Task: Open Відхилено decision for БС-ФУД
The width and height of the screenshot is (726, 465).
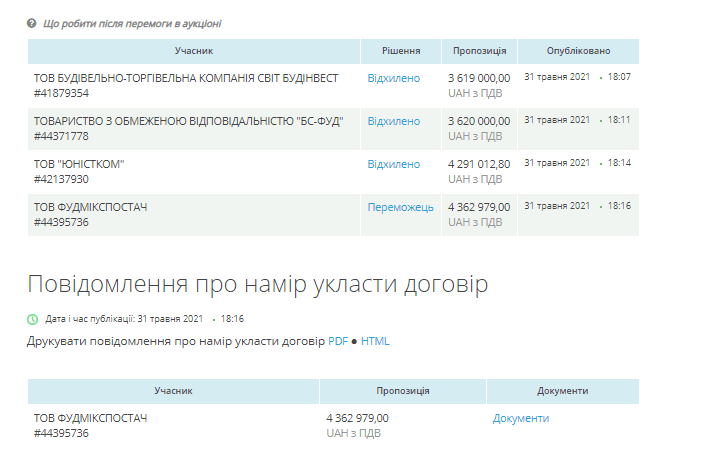Action: [x=394, y=121]
